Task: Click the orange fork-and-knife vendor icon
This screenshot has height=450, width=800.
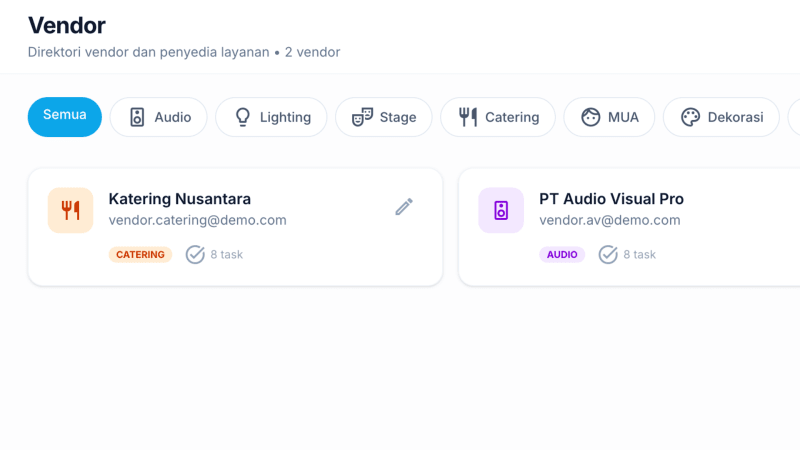Action: click(x=70, y=210)
